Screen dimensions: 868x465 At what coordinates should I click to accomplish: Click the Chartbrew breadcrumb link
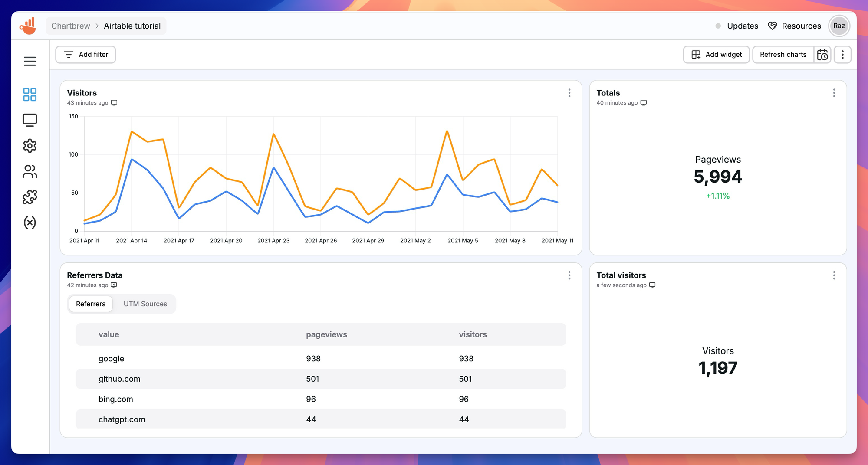coord(71,26)
